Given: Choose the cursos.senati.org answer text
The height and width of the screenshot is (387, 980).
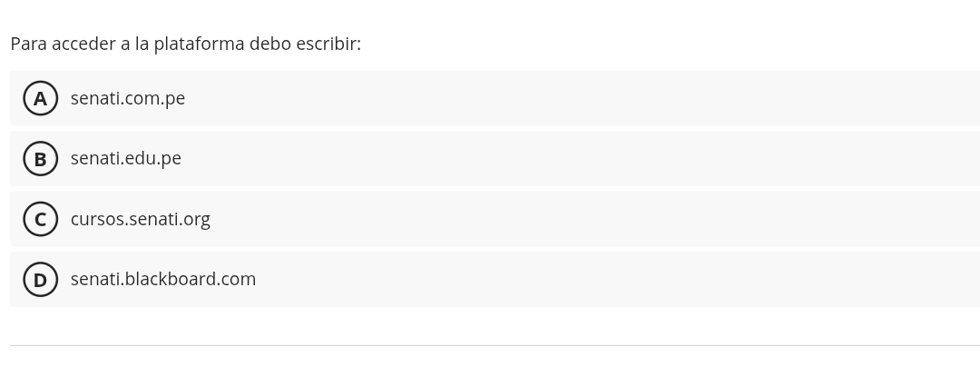Looking at the screenshot, I should point(140,219).
